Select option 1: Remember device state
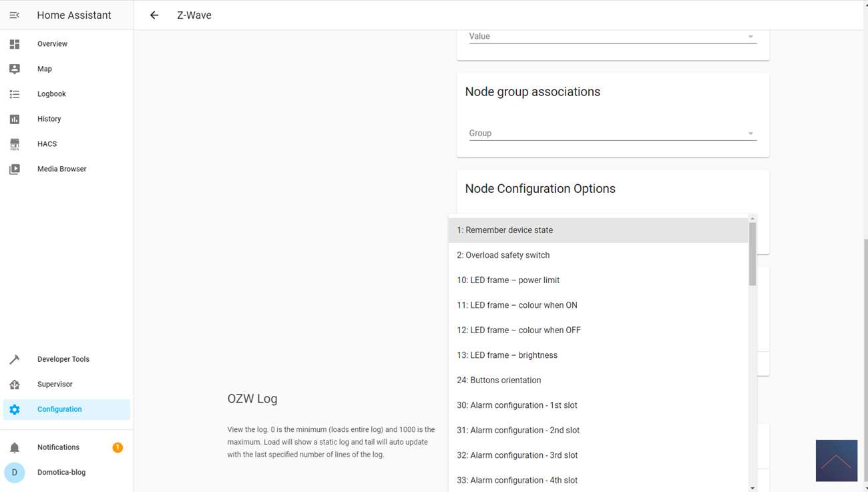This screenshot has height=492, width=868. point(505,230)
